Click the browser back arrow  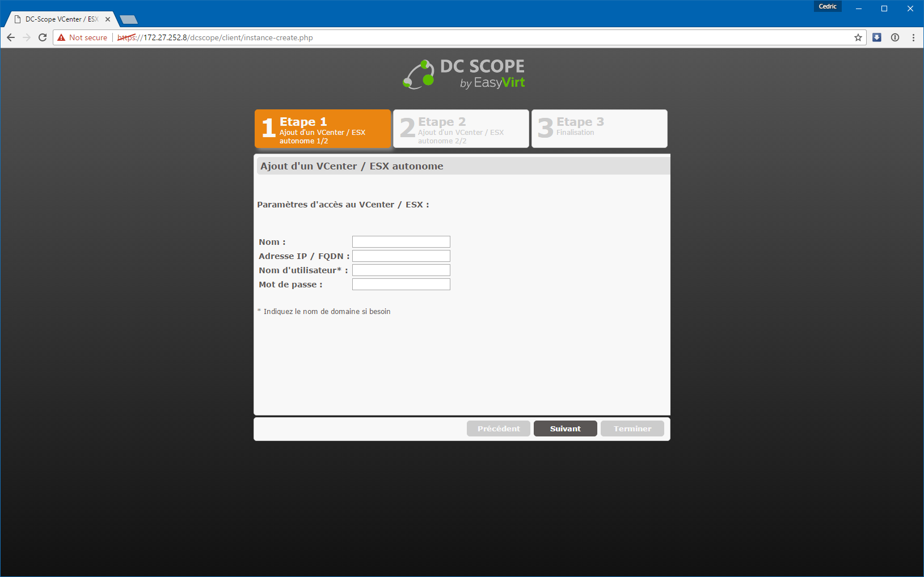point(11,37)
